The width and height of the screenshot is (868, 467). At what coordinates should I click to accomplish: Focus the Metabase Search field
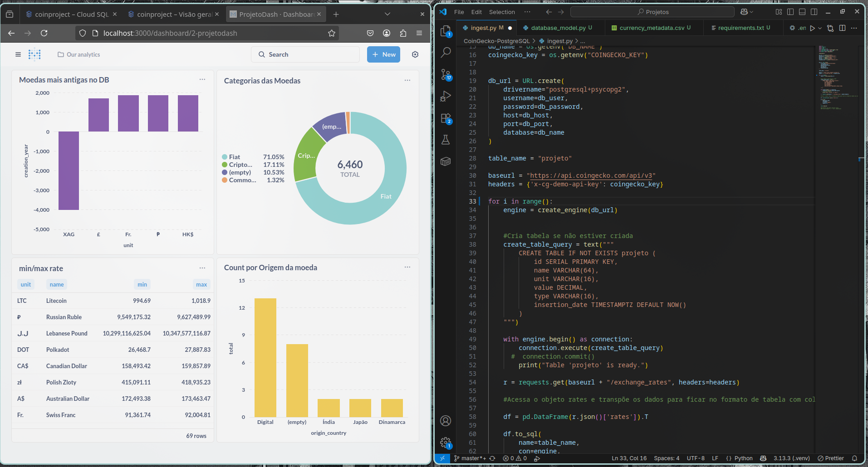pos(305,54)
